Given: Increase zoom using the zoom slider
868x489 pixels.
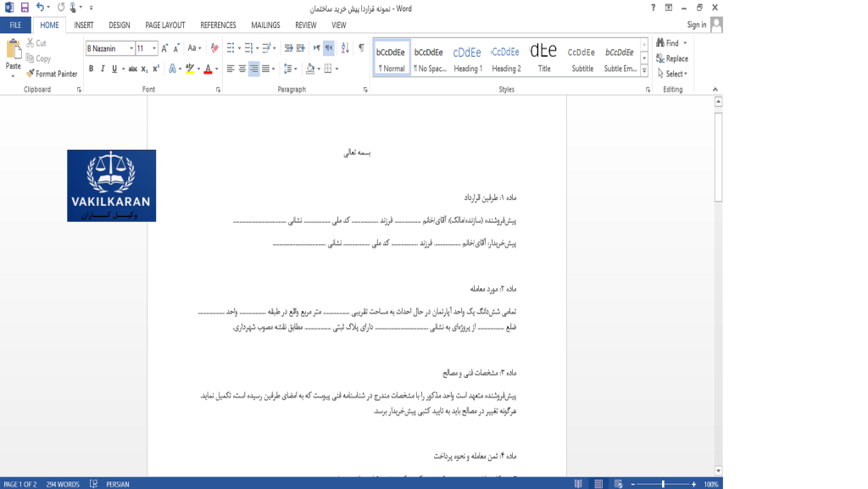Looking at the screenshot, I should tap(693, 483).
